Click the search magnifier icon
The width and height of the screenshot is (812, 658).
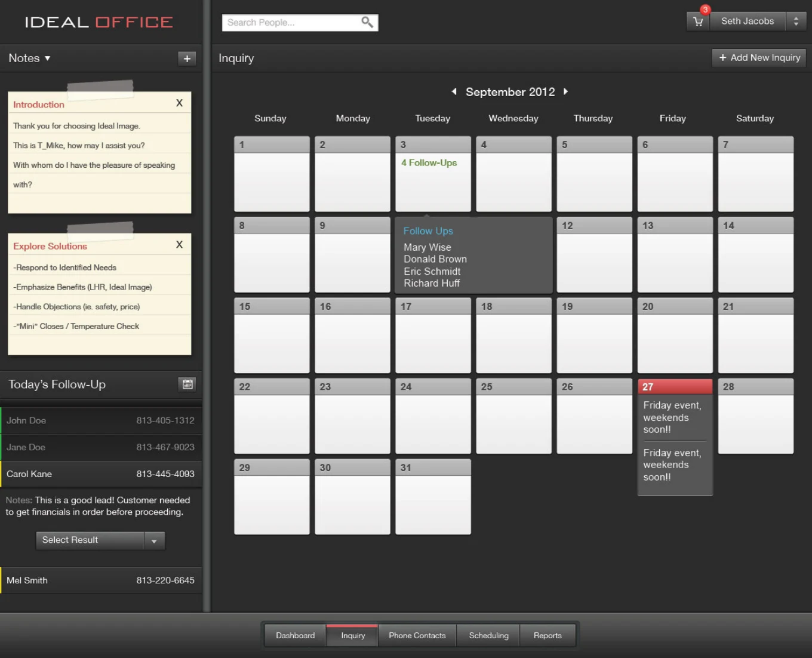[x=367, y=22]
